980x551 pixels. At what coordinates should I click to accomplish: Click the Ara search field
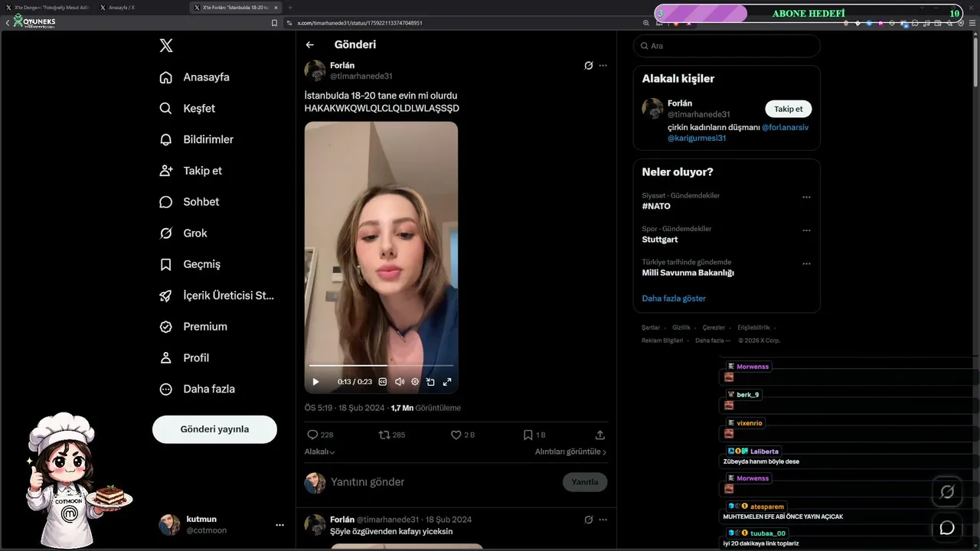point(727,46)
